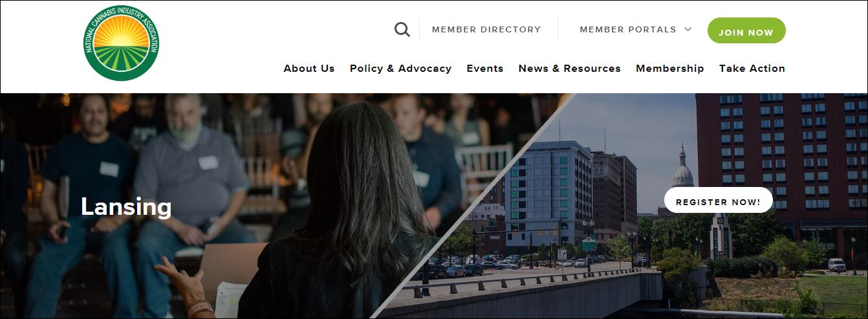Click the search magnifier icon
This screenshot has width=868, height=319.
pos(402,30)
